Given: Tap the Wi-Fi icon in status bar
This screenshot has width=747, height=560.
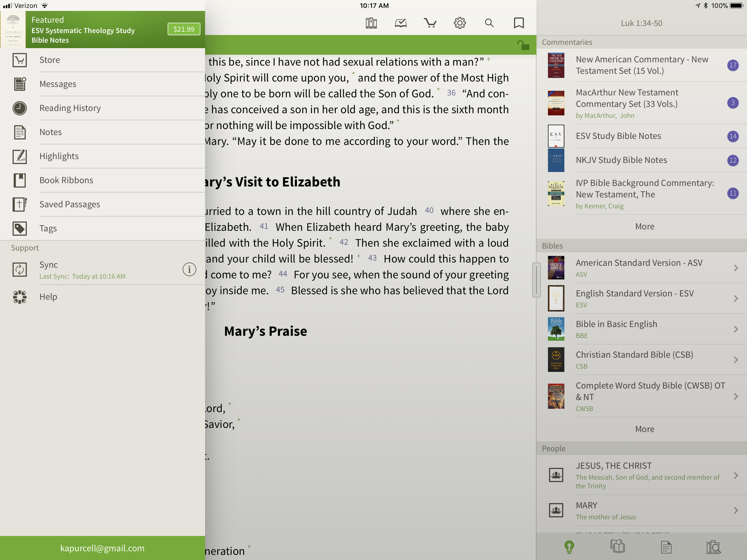Looking at the screenshot, I should [x=44, y=6].
